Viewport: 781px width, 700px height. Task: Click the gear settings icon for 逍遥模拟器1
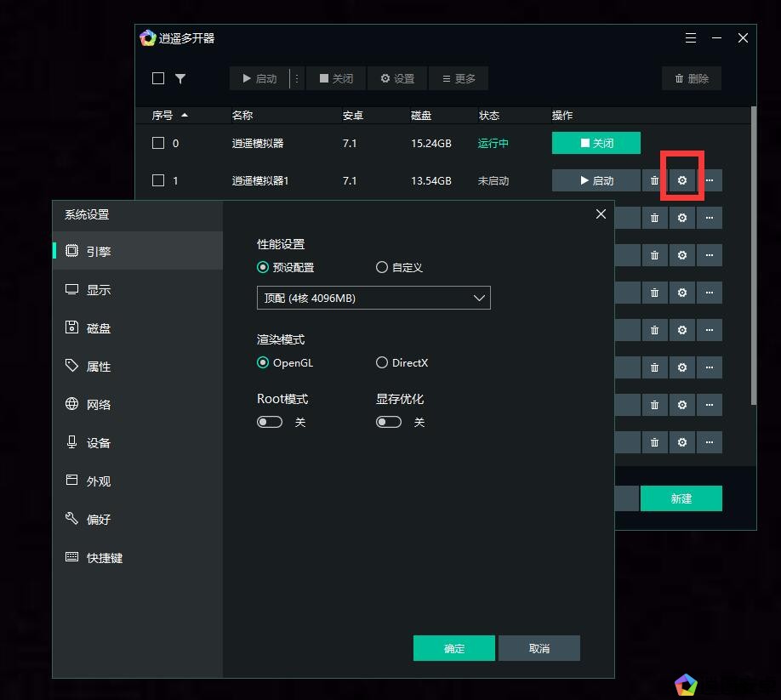pos(681,180)
